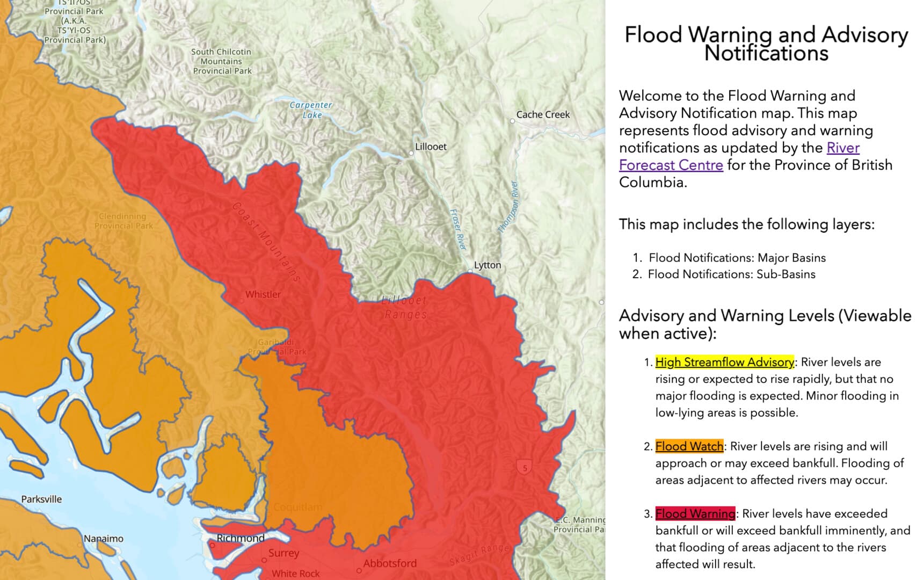Image resolution: width=924 pixels, height=580 pixels.
Task: Select the Parksville map label
Action: pyautogui.click(x=41, y=498)
